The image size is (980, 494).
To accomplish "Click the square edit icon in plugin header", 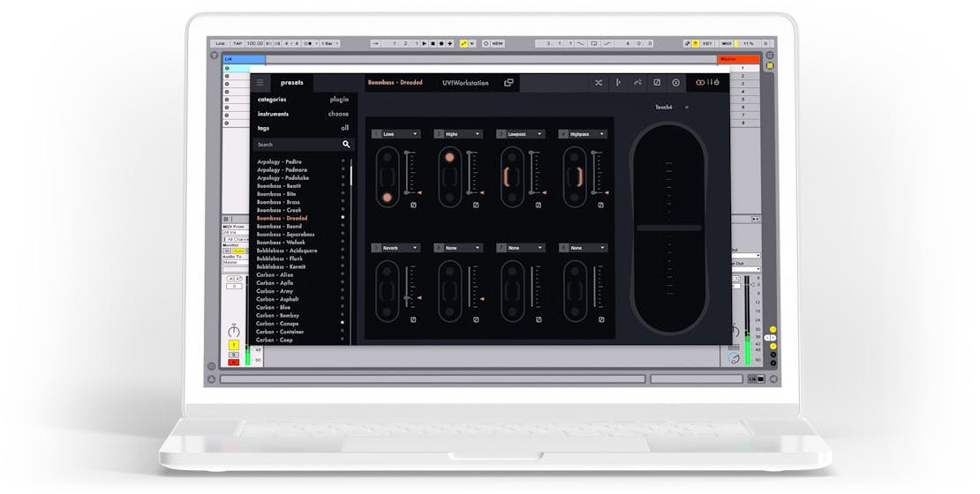I will [x=656, y=83].
